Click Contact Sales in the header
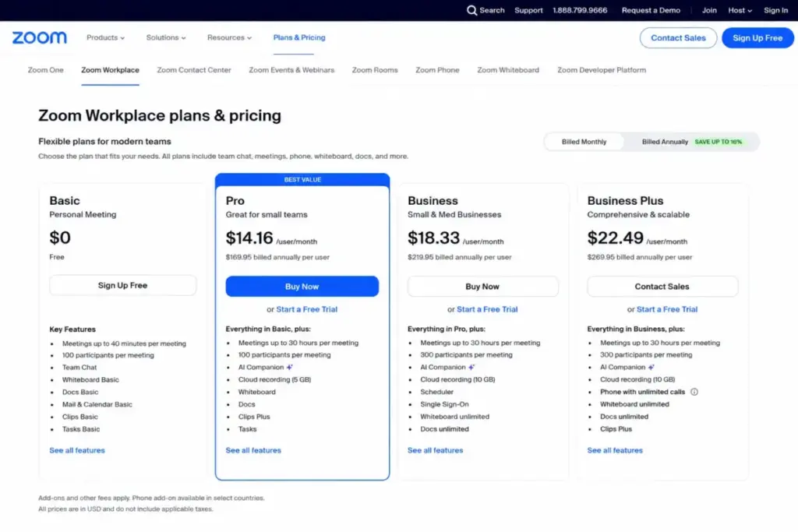This screenshot has width=798, height=532. point(678,38)
